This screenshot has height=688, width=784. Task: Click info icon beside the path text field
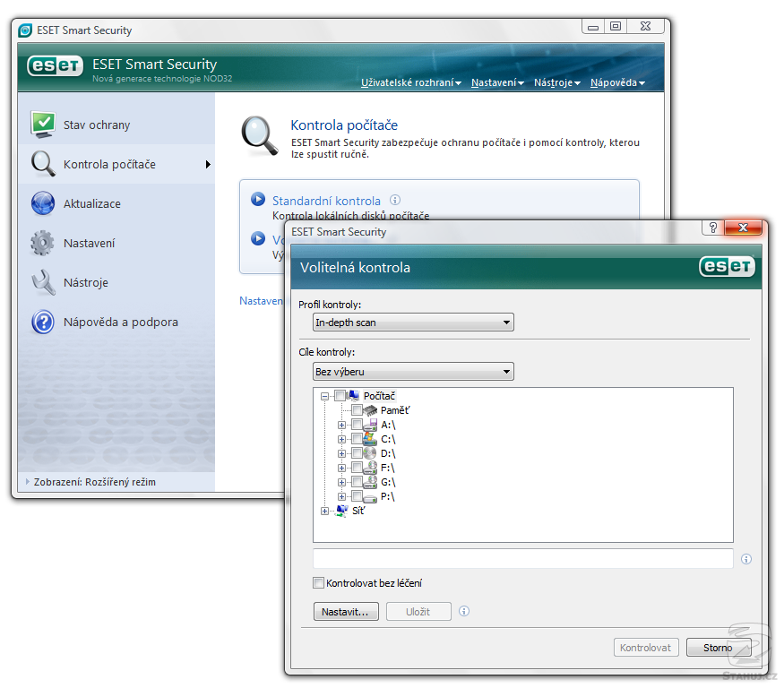point(746,559)
